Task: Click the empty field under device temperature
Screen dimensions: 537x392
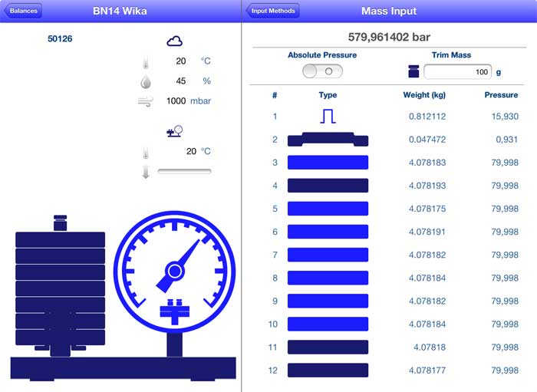Action: 184,171
